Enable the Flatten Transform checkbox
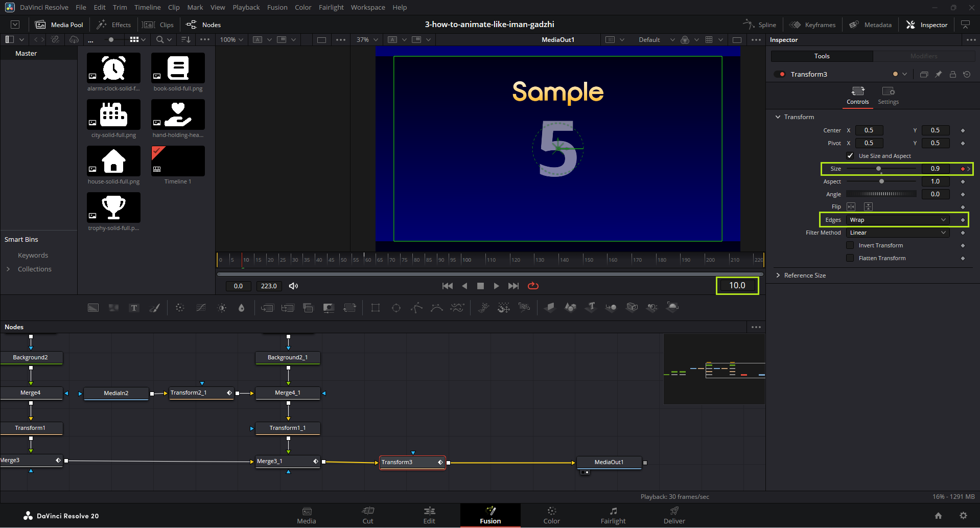The height and width of the screenshot is (528, 980). click(850, 258)
